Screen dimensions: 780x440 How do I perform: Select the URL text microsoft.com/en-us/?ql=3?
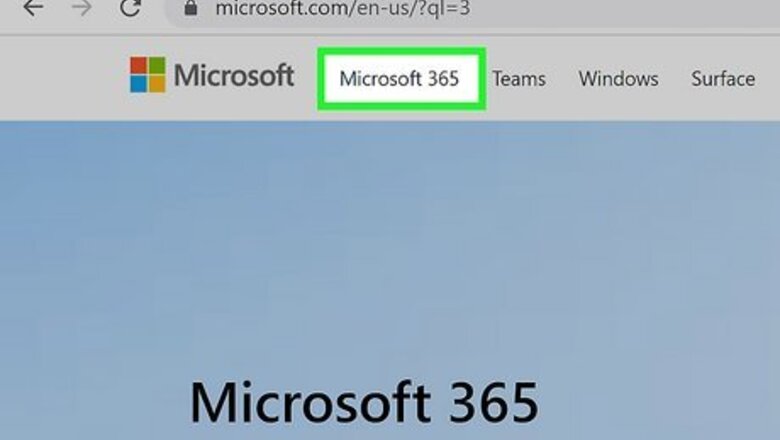pos(343,8)
